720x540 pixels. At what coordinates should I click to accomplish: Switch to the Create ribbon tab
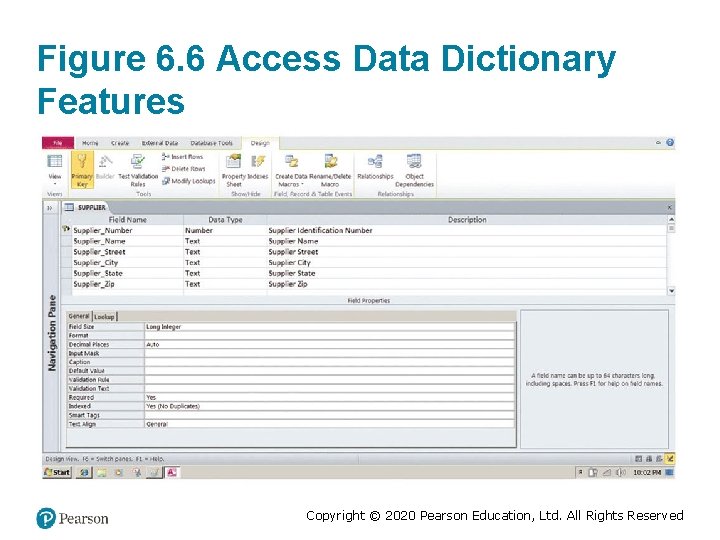tap(120, 143)
